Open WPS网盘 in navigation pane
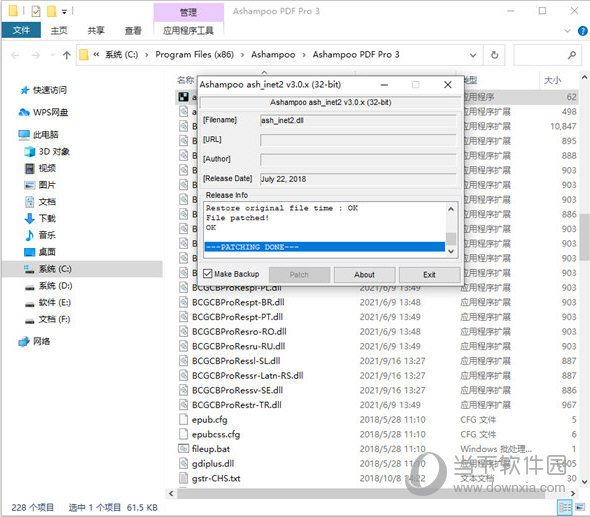Image resolution: width=590 pixels, height=517 pixels. pyautogui.click(x=50, y=112)
